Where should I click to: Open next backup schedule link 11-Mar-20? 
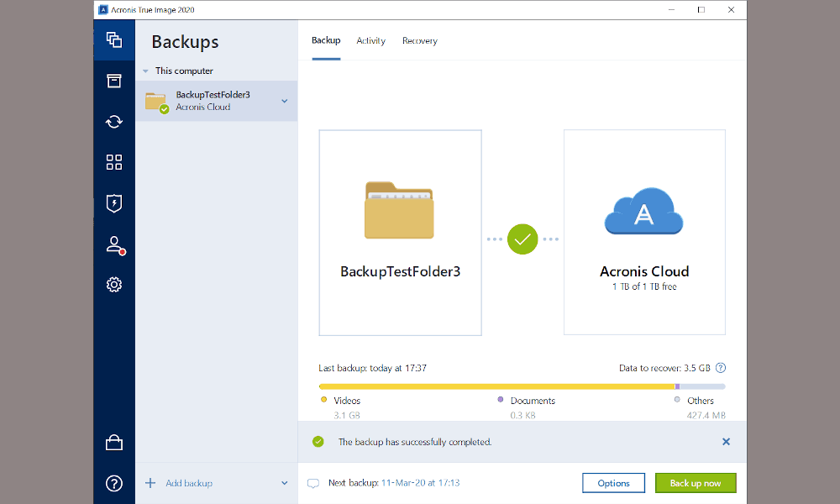pyautogui.click(x=421, y=482)
